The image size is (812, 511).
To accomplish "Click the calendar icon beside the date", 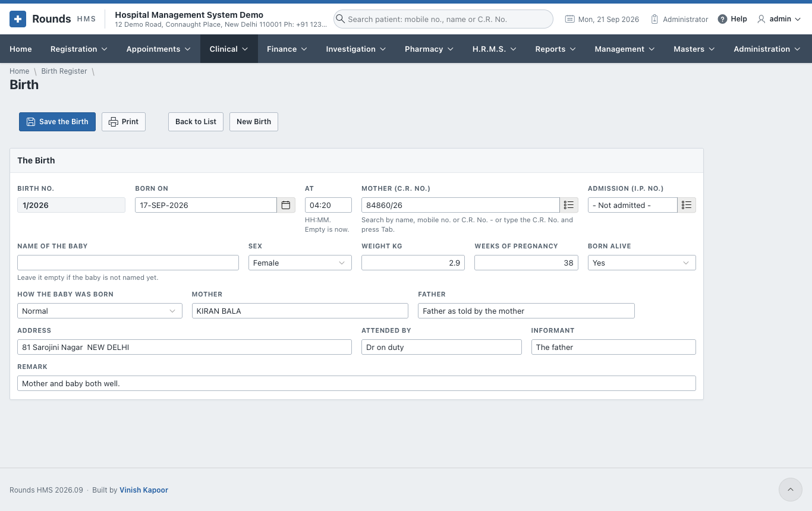I will click(x=570, y=19).
